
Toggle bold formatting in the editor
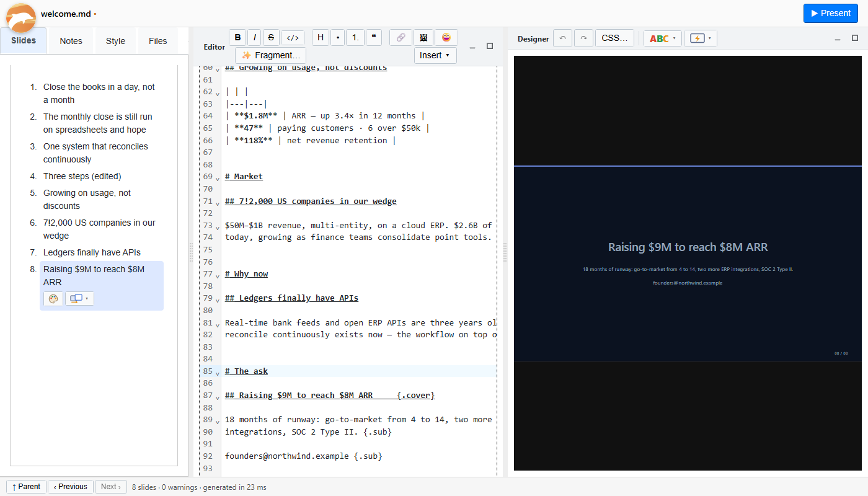tap(237, 37)
